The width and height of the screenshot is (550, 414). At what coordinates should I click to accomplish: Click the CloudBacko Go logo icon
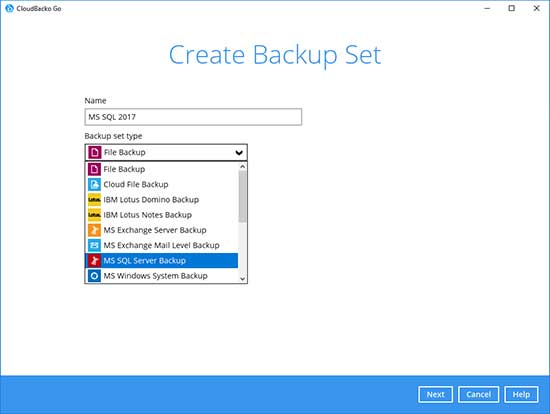click(9, 8)
